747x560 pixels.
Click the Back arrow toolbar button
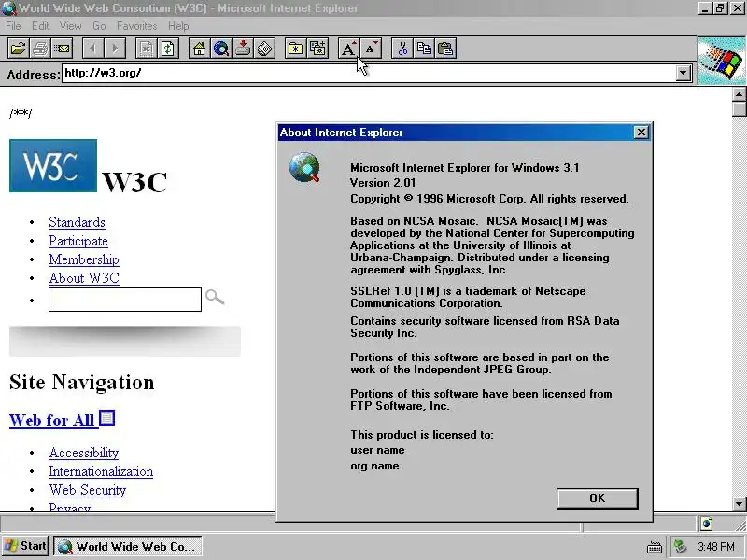coord(92,49)
